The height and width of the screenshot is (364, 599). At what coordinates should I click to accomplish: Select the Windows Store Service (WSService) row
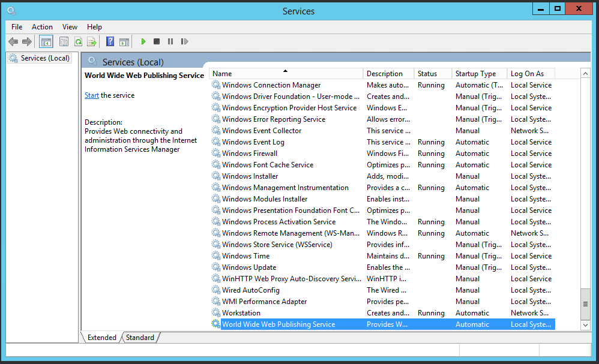(383, 244)
